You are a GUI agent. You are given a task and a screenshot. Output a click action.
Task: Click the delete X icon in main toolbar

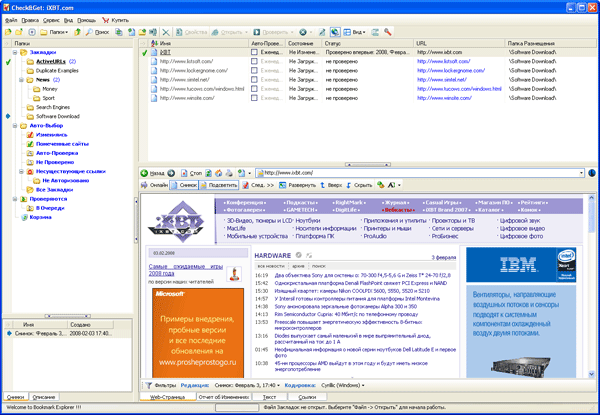click(166, 32)
